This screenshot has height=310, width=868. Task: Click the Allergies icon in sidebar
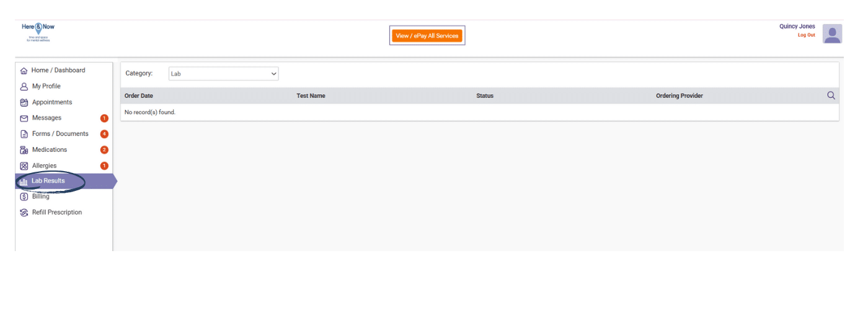(24, 166)
